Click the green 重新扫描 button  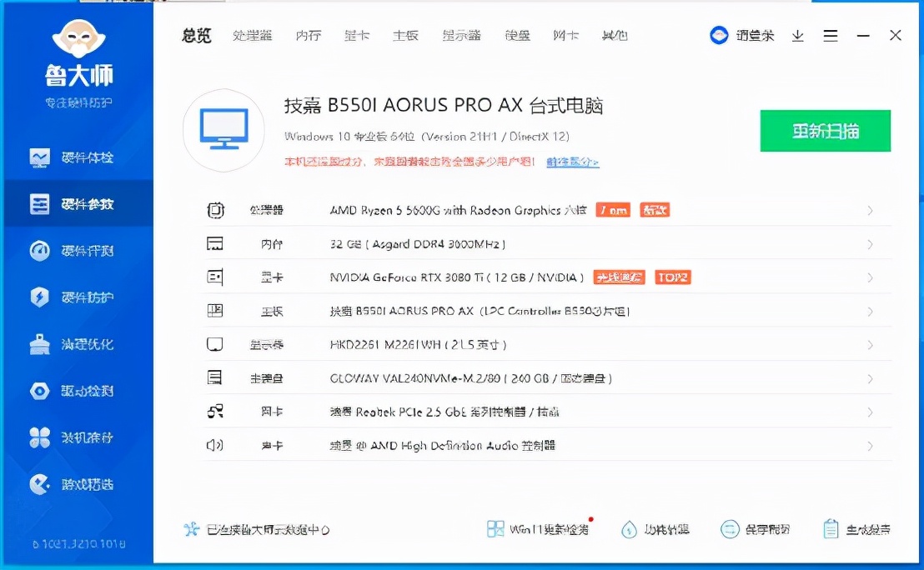click(x=826, y=131)
